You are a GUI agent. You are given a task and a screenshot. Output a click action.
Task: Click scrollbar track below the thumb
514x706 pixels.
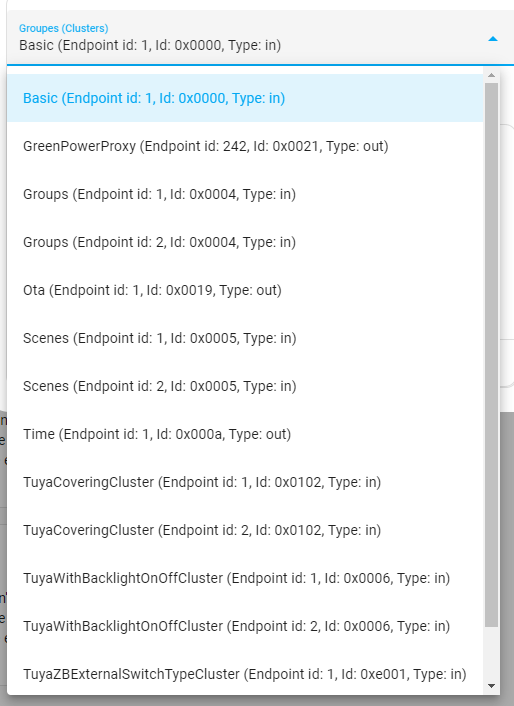point(491,653)
